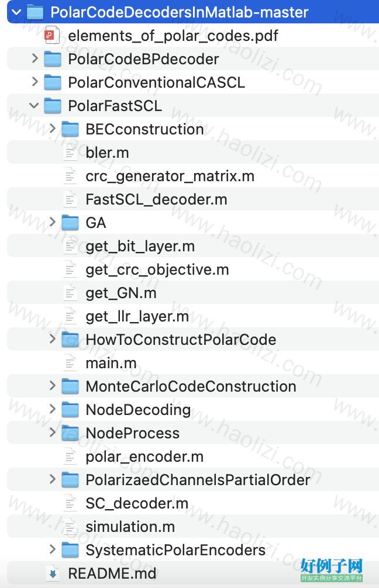Collapse the PolarCodeDecodersInMatlab-master root folder
Viewport: 379px width, 588px height.
point(16,12)
